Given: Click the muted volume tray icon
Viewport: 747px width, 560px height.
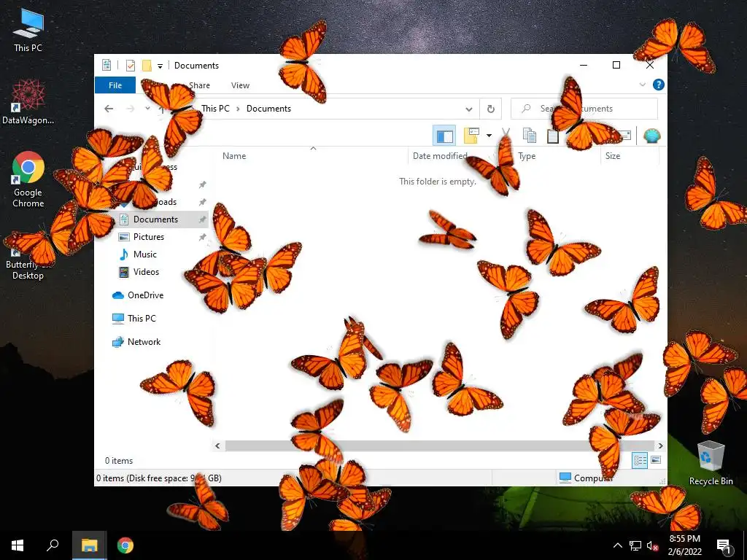Looking at the screenshot, I should pos(653,545).
